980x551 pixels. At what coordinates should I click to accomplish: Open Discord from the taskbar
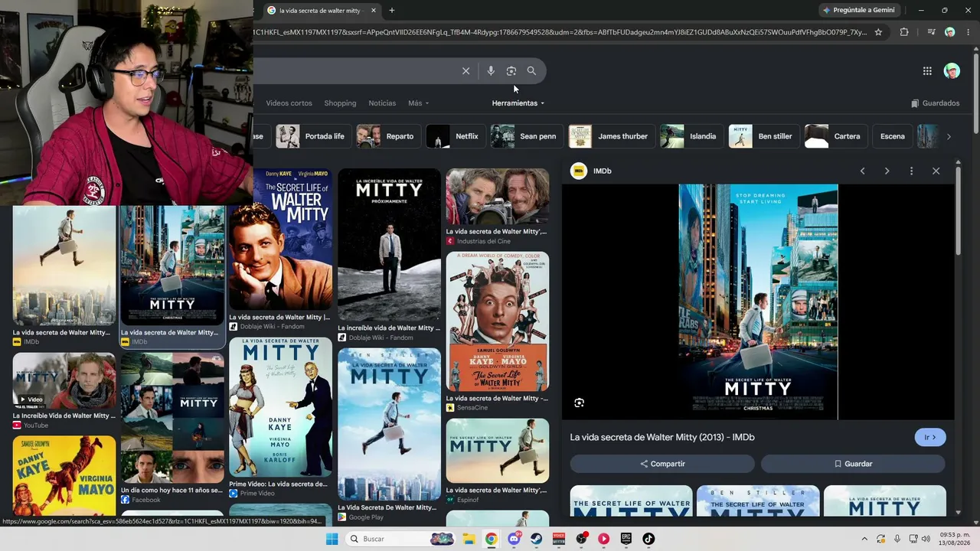514,539
